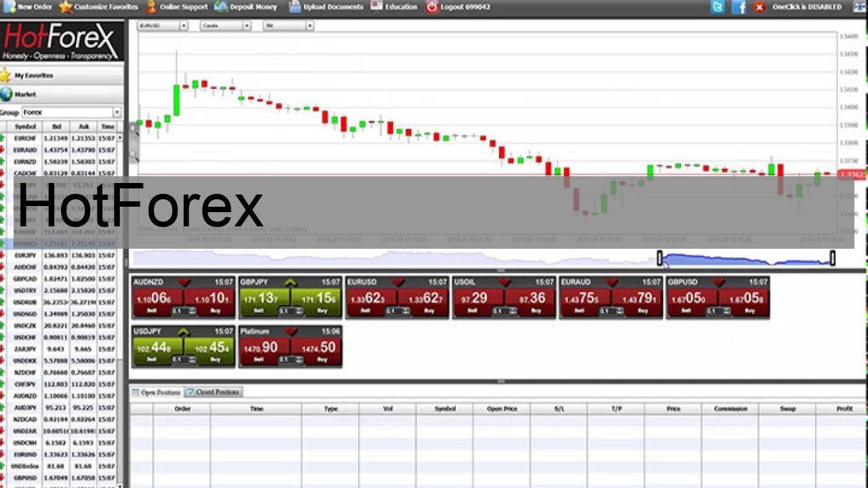Click the New Order icon
This screenshot has height=488, width=868.
point(8,7)
